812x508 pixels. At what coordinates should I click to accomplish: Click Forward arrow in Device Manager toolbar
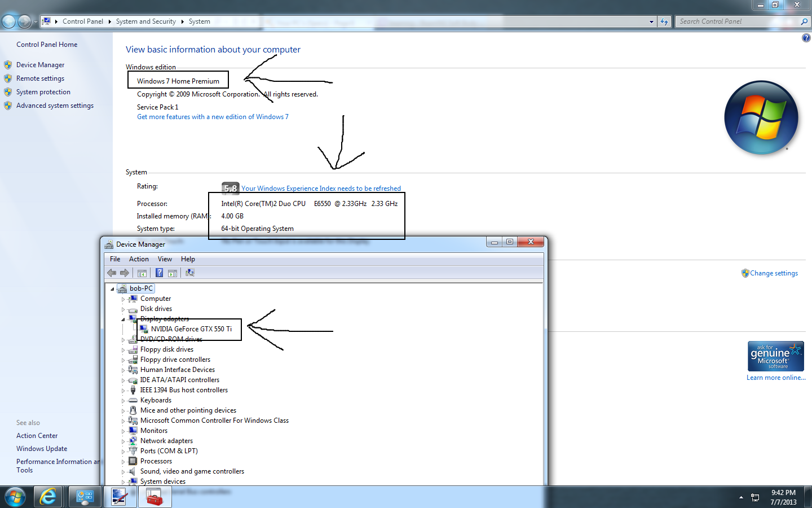coord(125,273)
